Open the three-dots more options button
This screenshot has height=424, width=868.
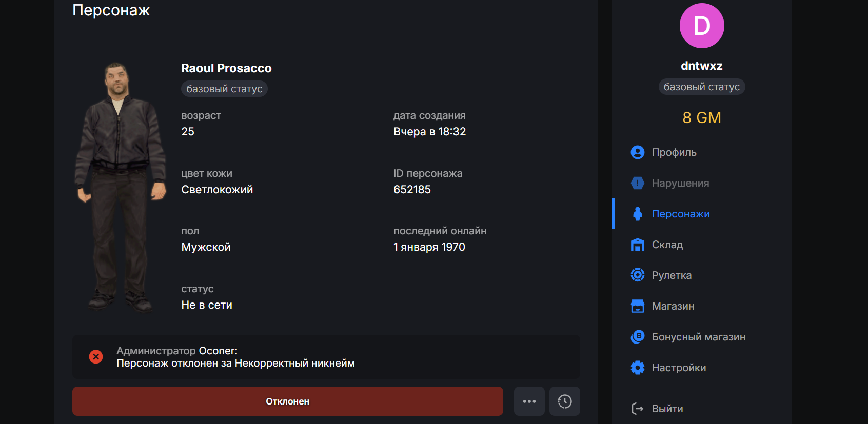pyautogui.click(x=529, y=401)
